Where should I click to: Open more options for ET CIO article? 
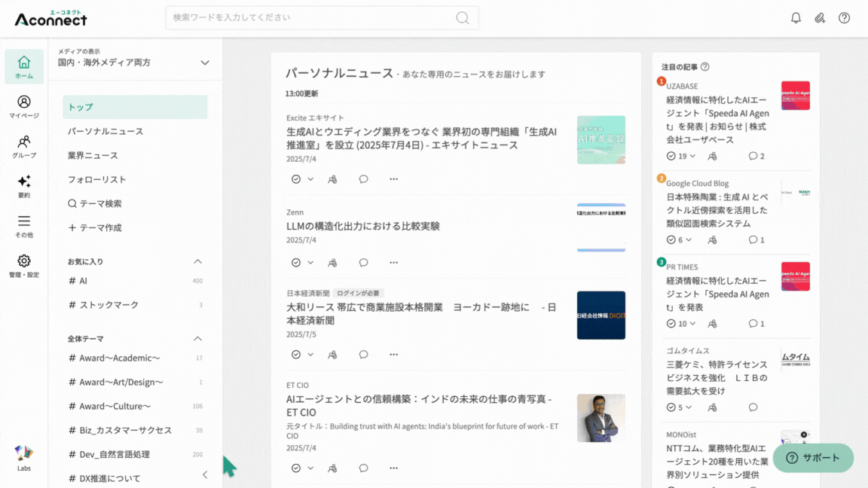point(393,468)
